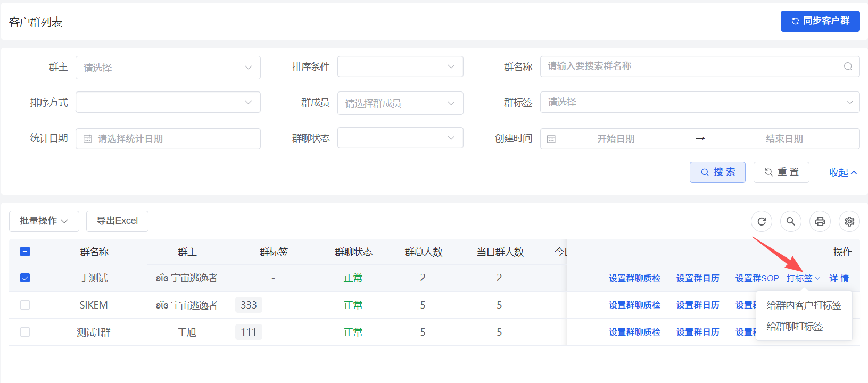Select 给群内客户打标签 menu option

[x=804, y=305]
